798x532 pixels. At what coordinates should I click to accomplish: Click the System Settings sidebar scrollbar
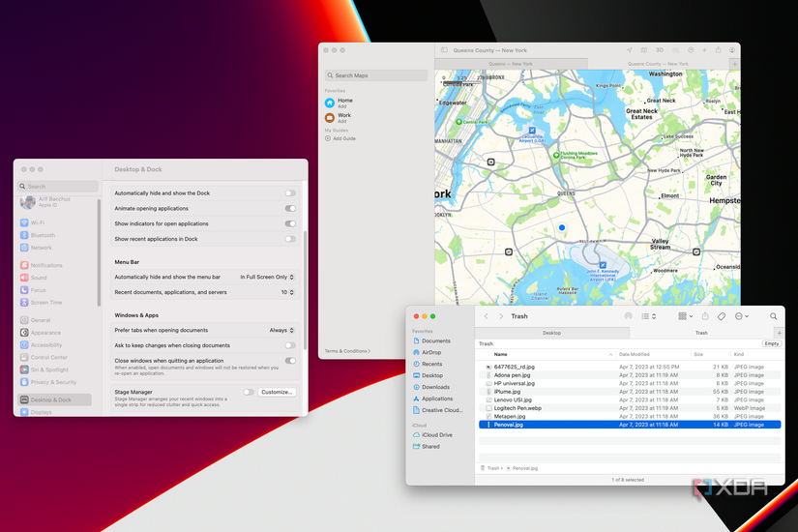tap(99, 253)
